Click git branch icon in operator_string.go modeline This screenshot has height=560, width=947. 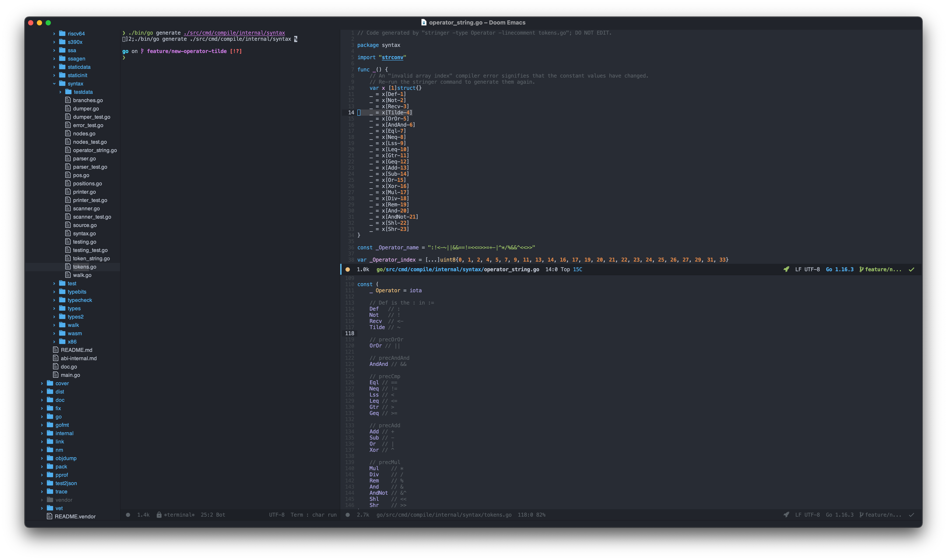[x=861, y=269]
